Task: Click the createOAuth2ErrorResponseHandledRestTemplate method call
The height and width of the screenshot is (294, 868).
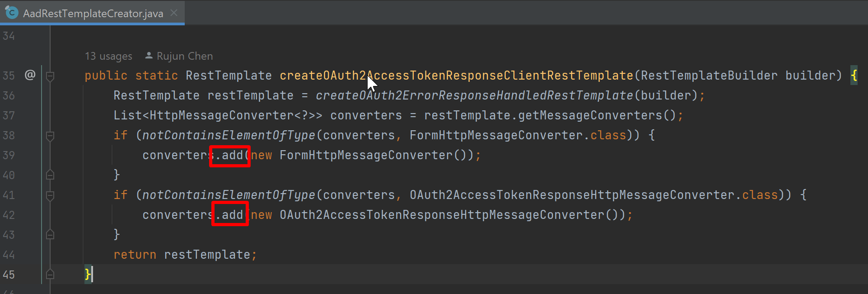Action: (x=475, y=95)
